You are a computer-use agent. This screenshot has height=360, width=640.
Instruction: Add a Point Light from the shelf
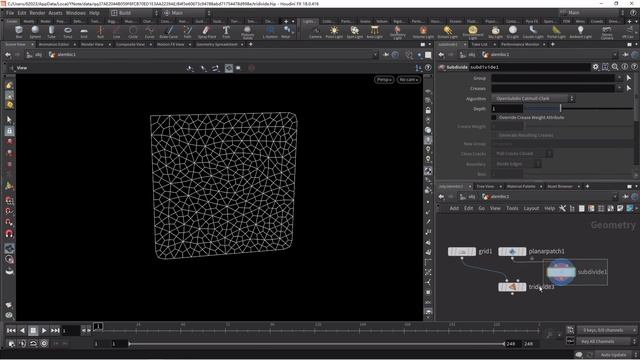click(x=334, y=31)
